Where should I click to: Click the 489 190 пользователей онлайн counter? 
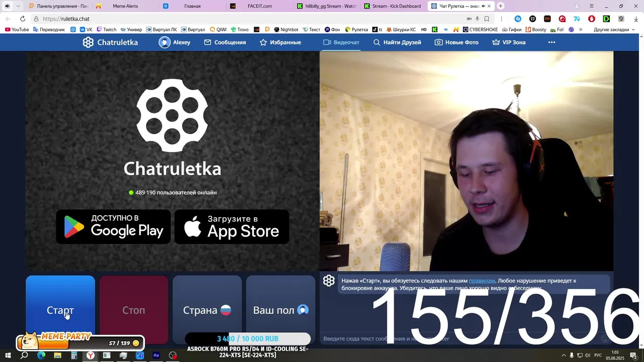click(x=173, y=193)
